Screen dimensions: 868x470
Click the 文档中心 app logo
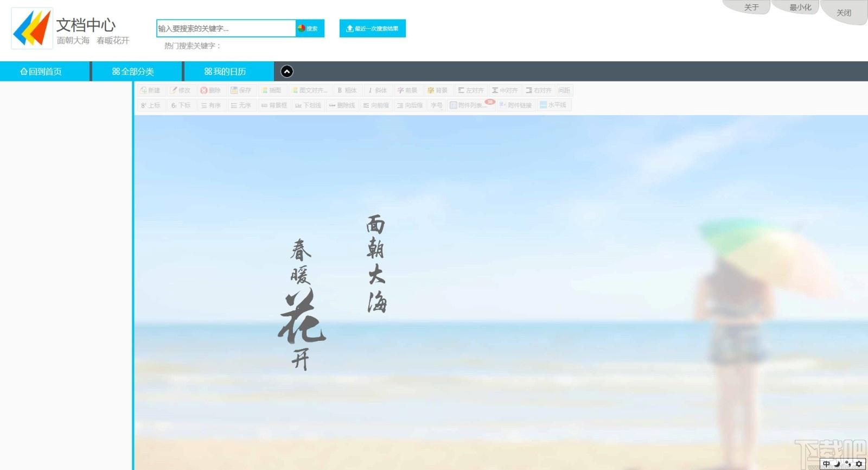pos(32,28)
